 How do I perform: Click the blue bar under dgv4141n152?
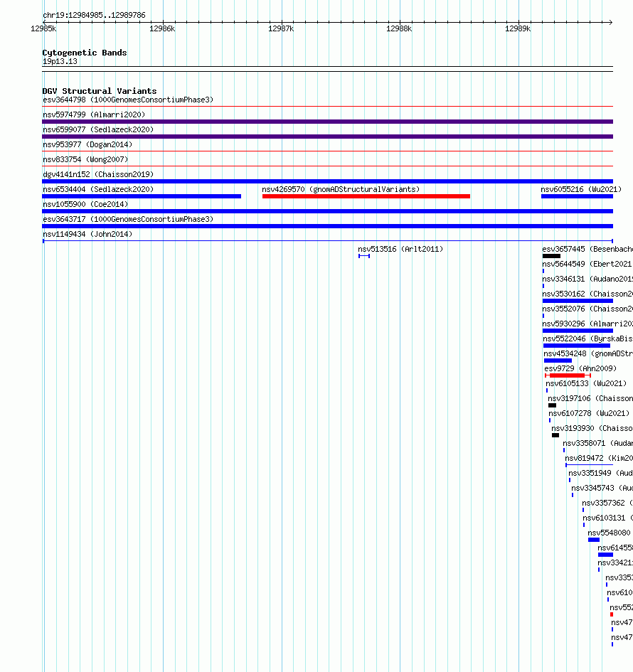tap(327, 181)
